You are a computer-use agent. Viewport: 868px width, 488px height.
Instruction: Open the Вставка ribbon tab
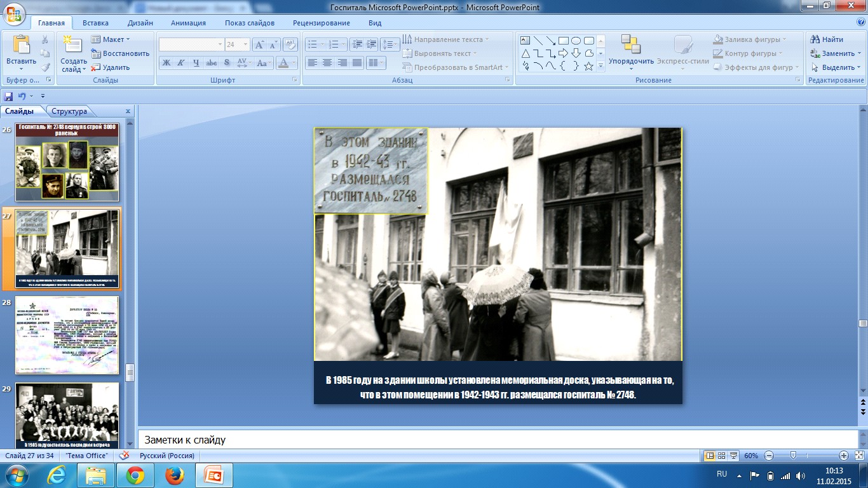click(95, 23)
